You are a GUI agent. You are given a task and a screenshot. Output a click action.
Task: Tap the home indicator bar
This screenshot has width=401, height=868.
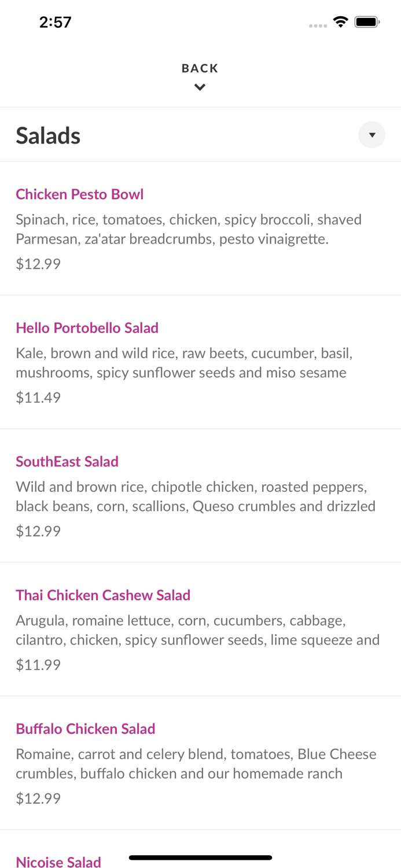tap(200, 857)
